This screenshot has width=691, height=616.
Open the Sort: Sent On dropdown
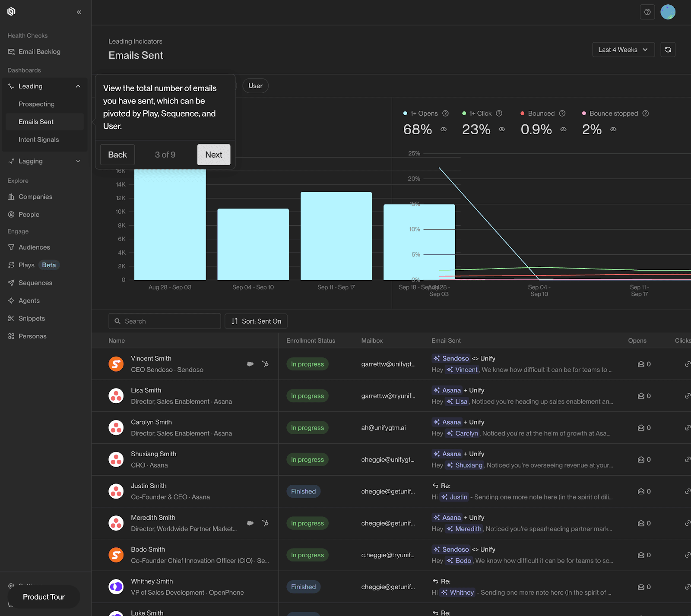[256, 321]
